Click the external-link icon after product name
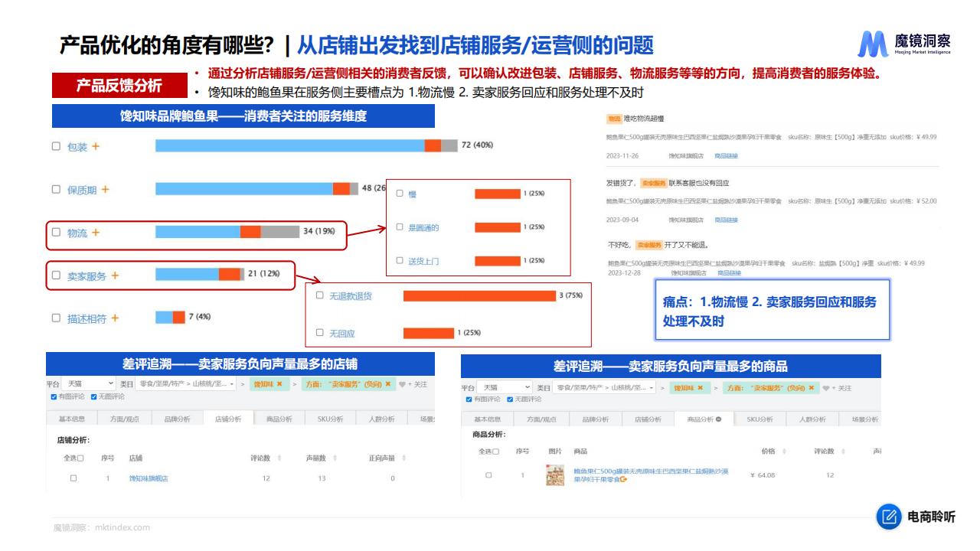The width and height of the screenshot is (980, 551). coord(623,480)
